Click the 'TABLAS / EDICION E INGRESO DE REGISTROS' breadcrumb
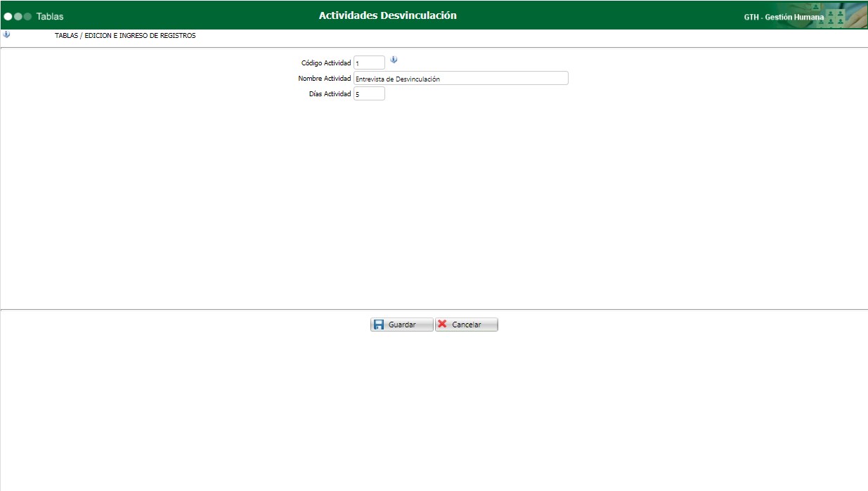The width and height of the screenshot is (868, 491). (125, 36)
